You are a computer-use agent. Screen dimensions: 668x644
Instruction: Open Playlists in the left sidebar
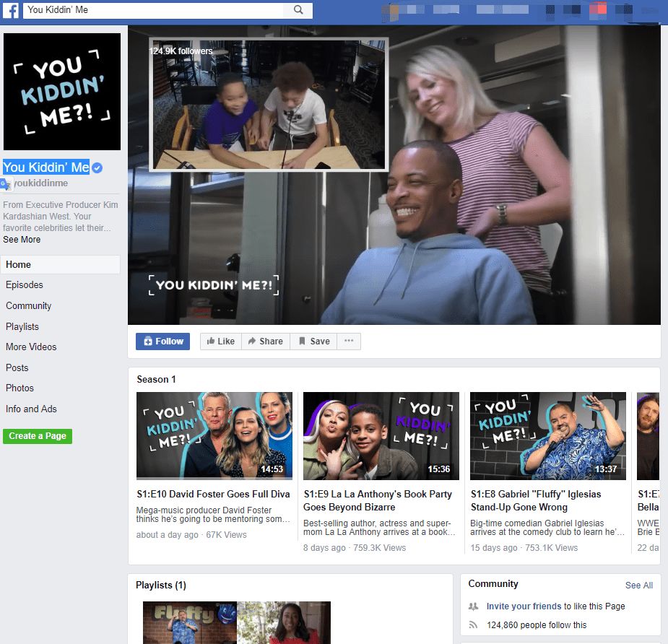(22, 326)
